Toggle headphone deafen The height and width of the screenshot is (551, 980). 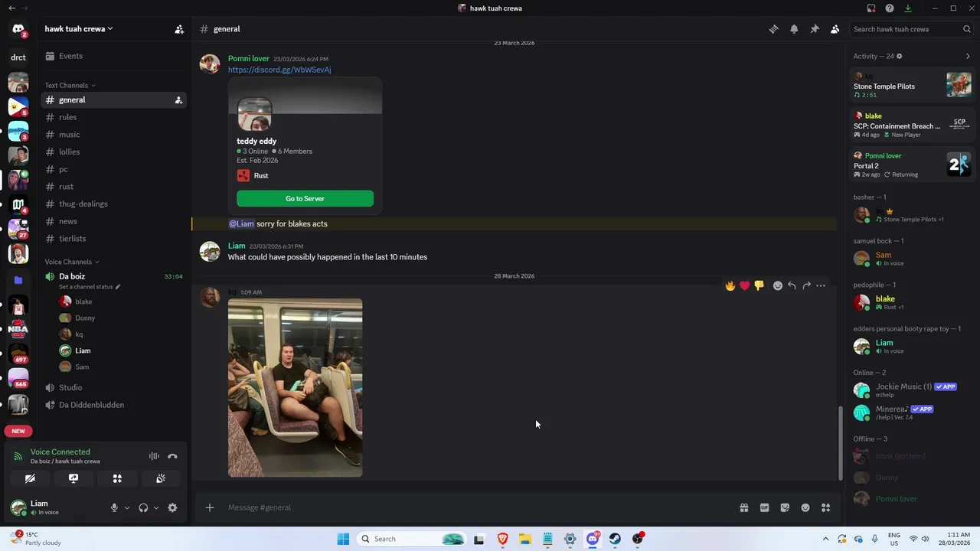pos(143,507)
